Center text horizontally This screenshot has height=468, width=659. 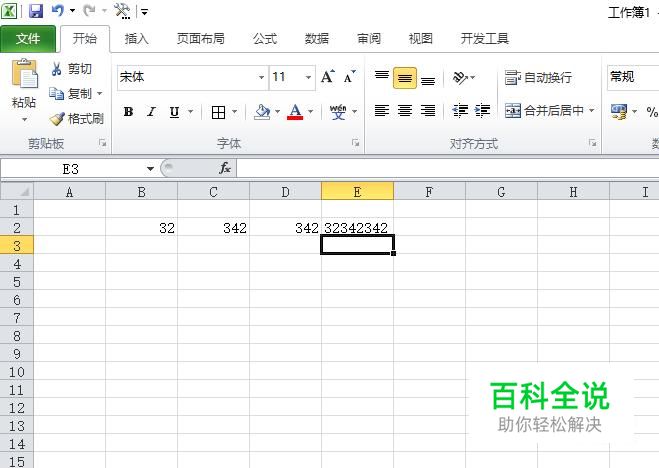click(x=405, y=111)
